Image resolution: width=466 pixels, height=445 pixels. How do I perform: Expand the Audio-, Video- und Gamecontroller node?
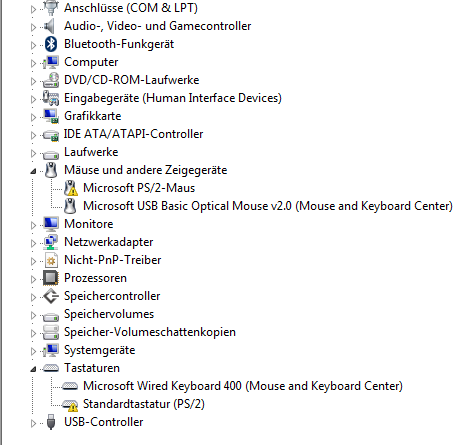[x=33, y=27]
